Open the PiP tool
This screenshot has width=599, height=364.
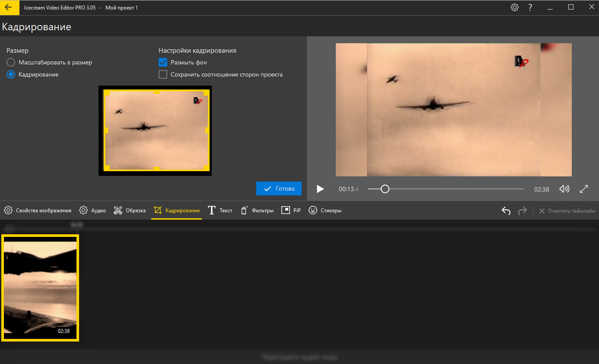(x=291, y=211)
